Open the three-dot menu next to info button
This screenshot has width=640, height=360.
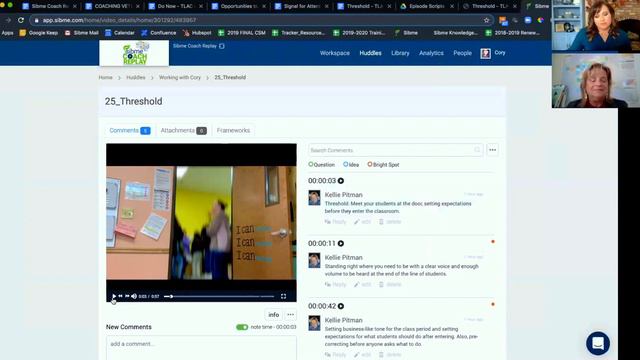coord(291,315)
